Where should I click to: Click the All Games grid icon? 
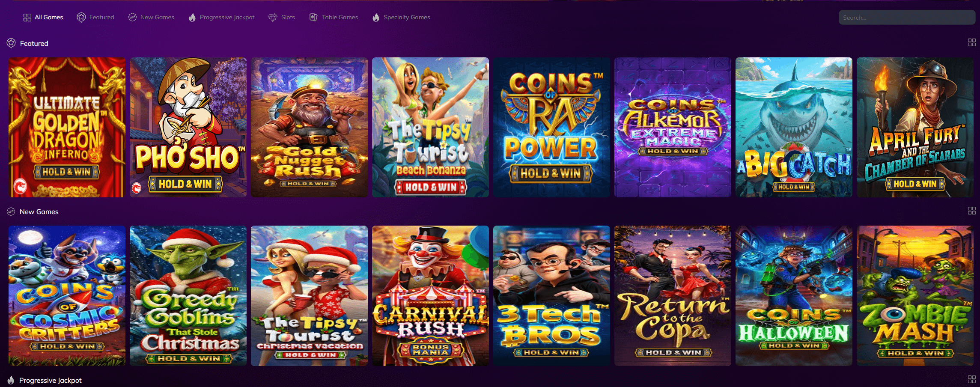[x=27, y=18]
